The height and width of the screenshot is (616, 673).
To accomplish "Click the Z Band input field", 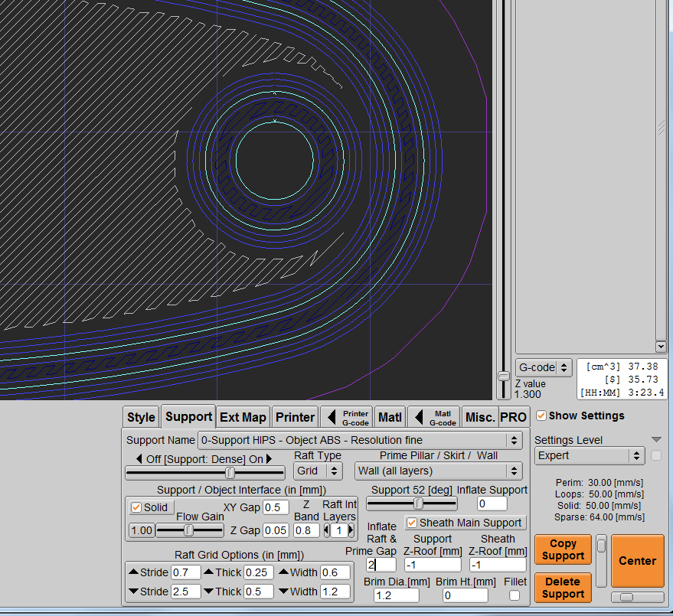I will tap(306, 530).
